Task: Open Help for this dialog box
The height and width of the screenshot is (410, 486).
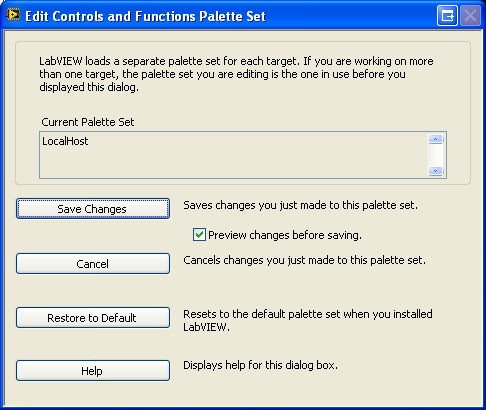Action: click(93, 370)
